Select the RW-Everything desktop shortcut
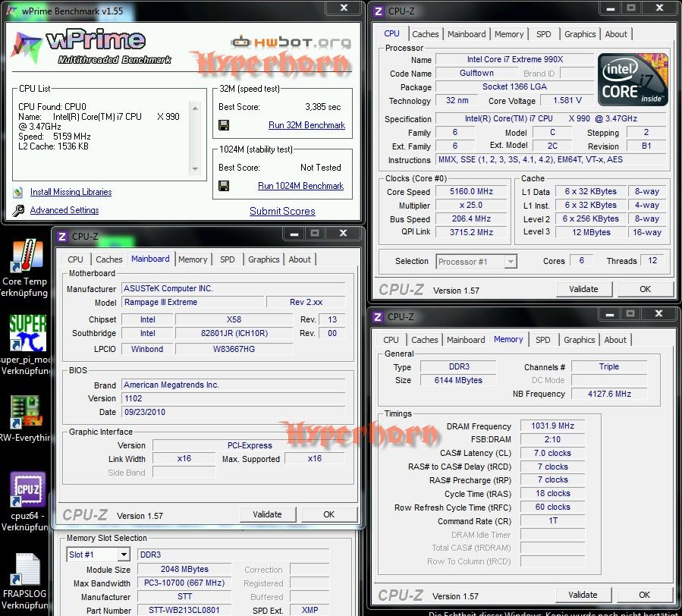 25,419
